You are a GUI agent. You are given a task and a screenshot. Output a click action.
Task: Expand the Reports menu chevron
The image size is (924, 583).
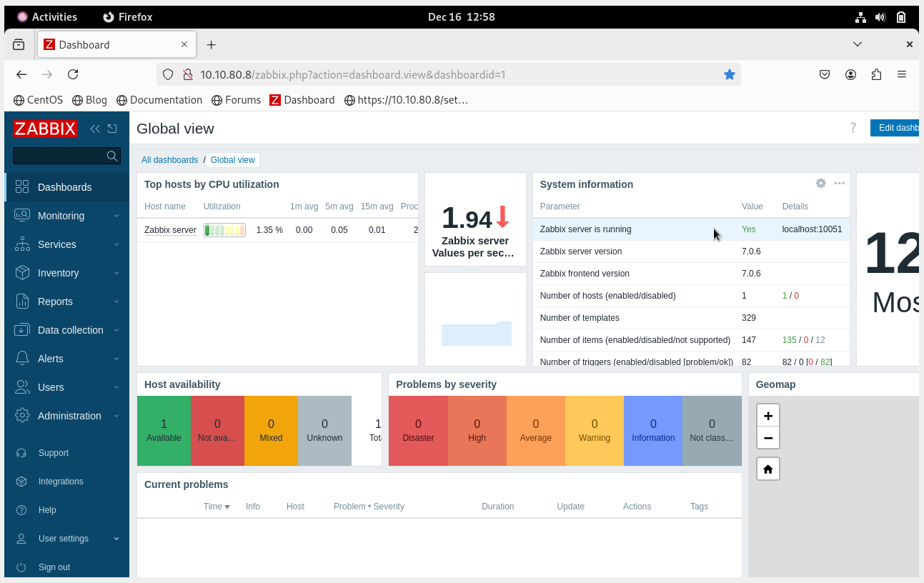116,302
